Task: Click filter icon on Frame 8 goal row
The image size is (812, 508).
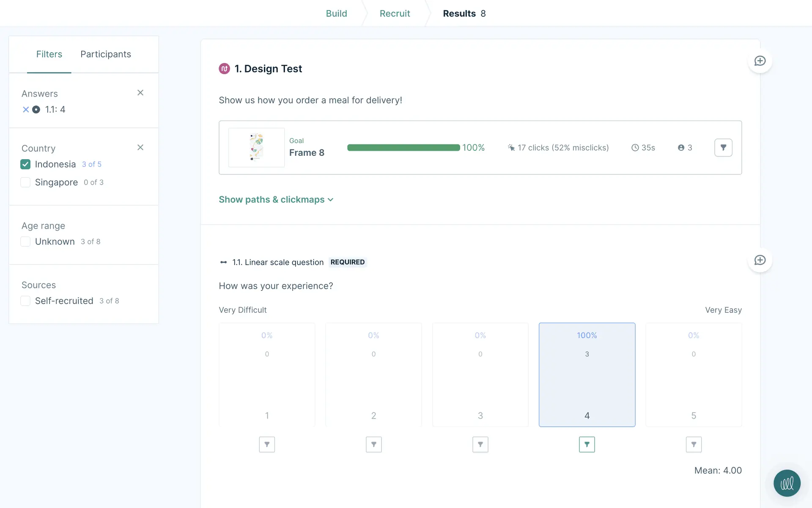Action: [x=723, y=148]
